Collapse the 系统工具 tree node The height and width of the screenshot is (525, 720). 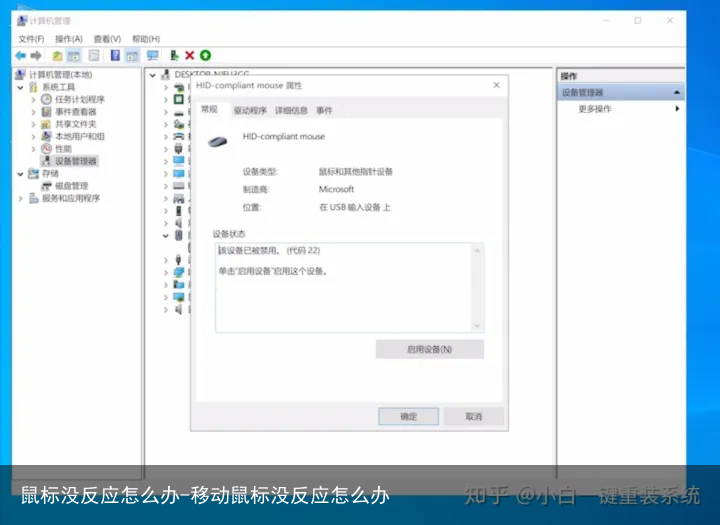click(21, 87)
